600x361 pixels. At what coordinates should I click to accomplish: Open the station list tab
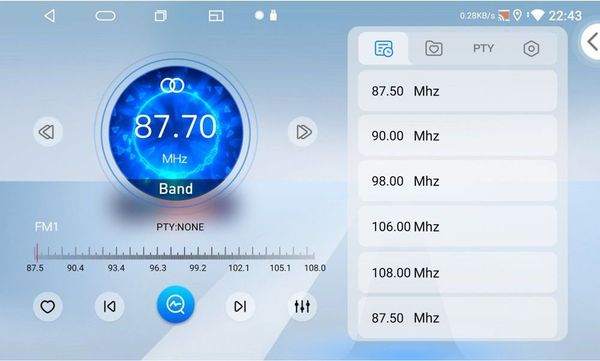click(383, 49)
